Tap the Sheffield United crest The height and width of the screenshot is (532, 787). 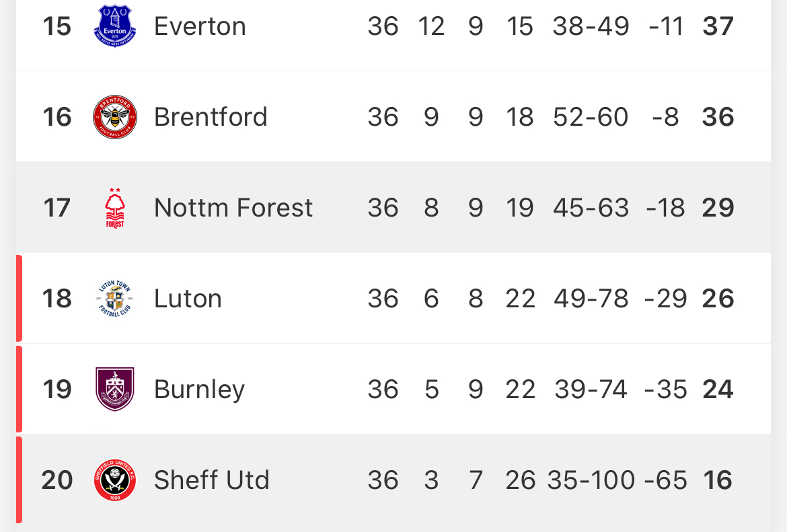115,480
